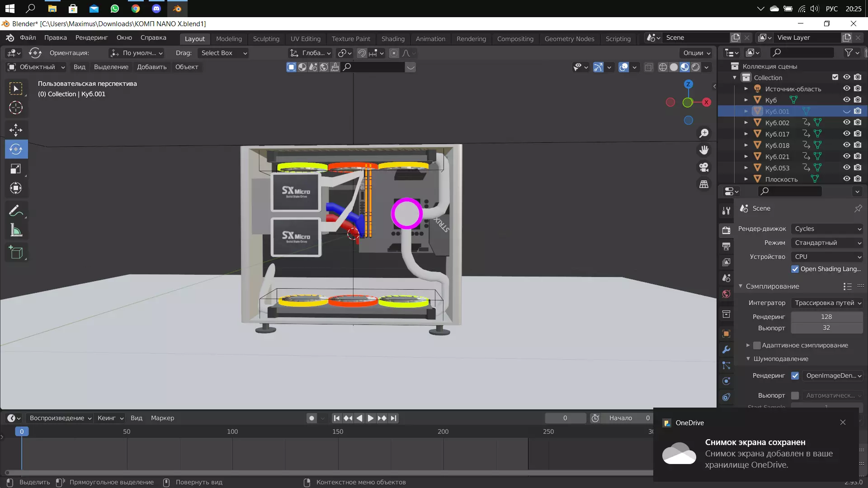Enable Adaptive sampling checkbox

point(757,345)
